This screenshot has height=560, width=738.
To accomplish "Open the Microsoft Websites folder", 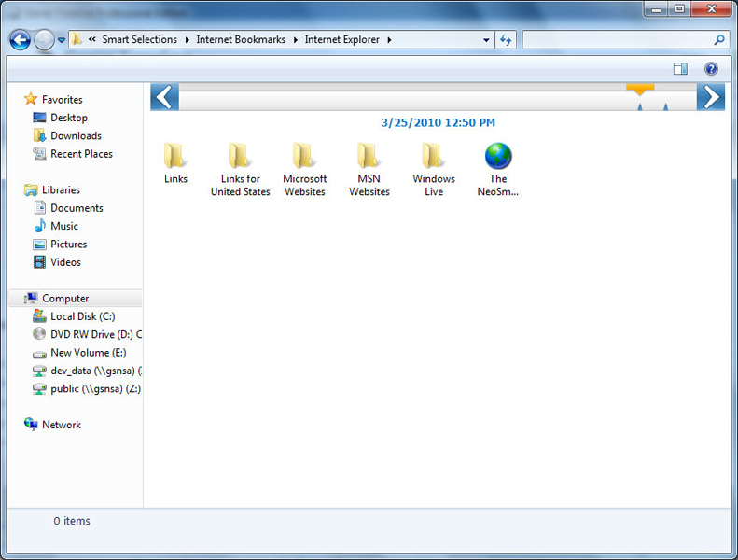I will pos(305,170).
